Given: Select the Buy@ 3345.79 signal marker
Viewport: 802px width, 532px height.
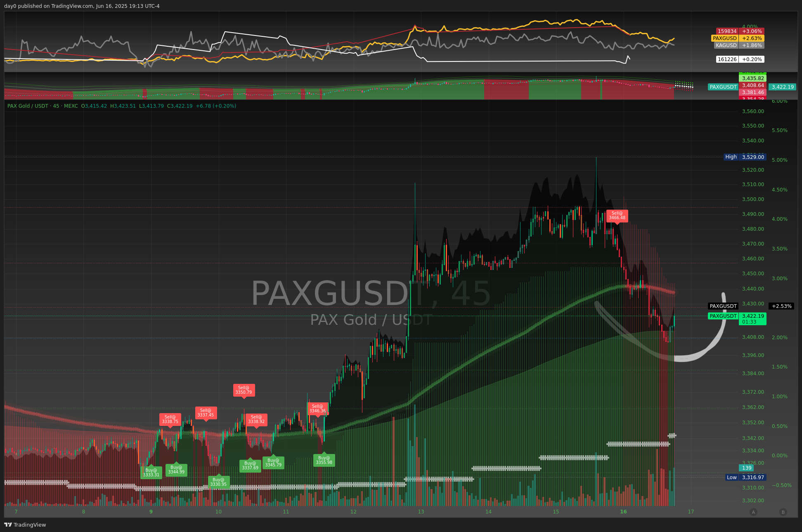Looking at the screenshot, I should click(273, 463).
